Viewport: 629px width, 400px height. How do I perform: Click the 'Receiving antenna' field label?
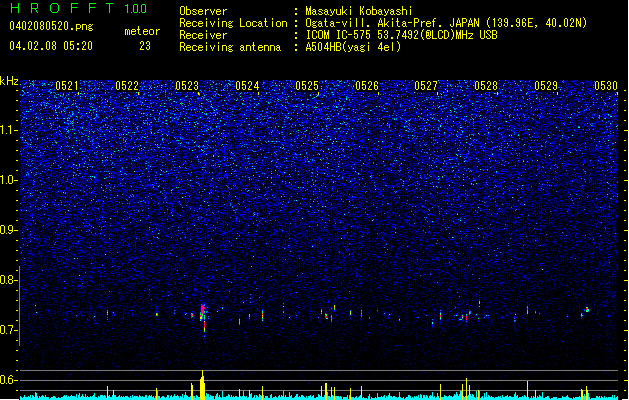[x=230, y=47]
